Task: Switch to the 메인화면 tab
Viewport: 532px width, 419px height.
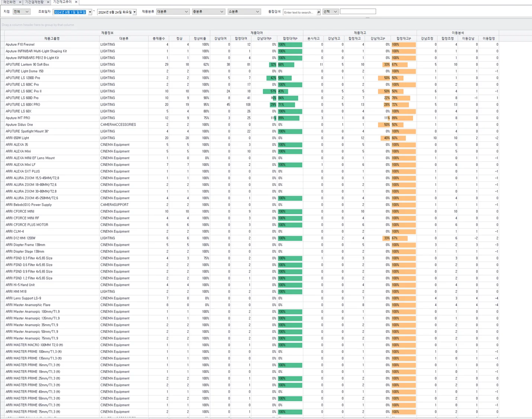Action: (x=10, y=2)
